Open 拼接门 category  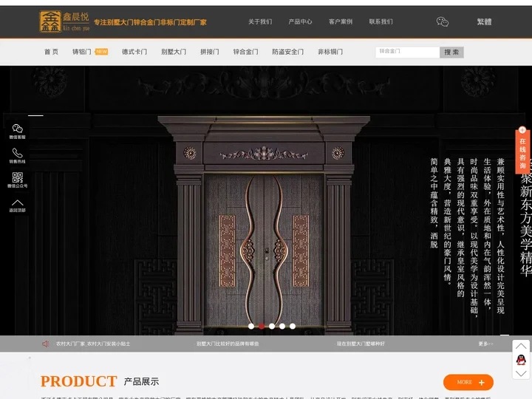point(210,52)
